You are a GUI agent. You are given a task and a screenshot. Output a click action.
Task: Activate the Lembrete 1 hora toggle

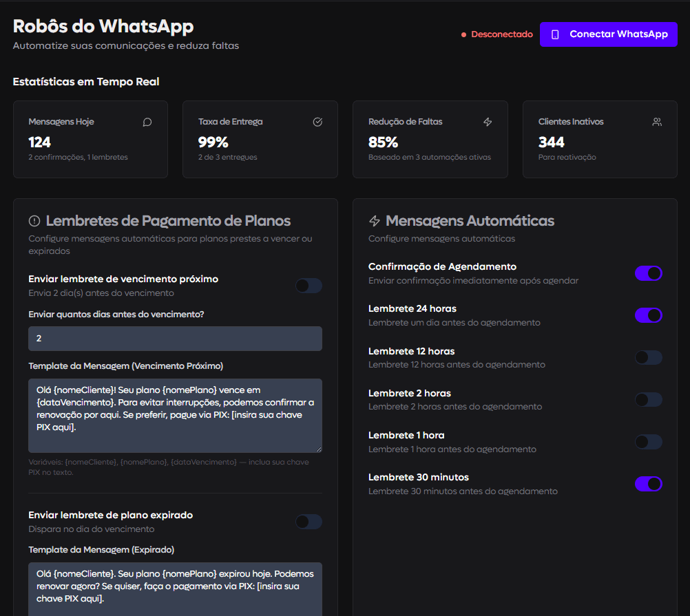[x=648, y=442]
